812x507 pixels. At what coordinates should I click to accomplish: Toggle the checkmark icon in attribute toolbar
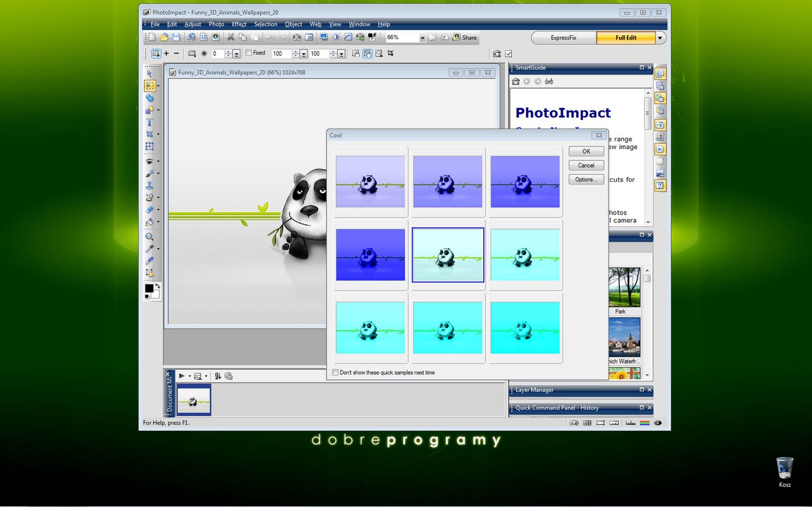[x=508, y=54]
